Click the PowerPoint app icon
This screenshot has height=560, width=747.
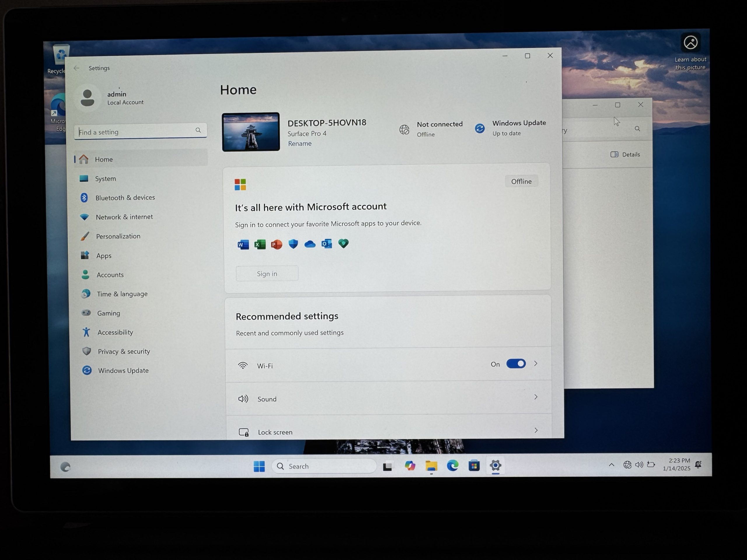277,244
